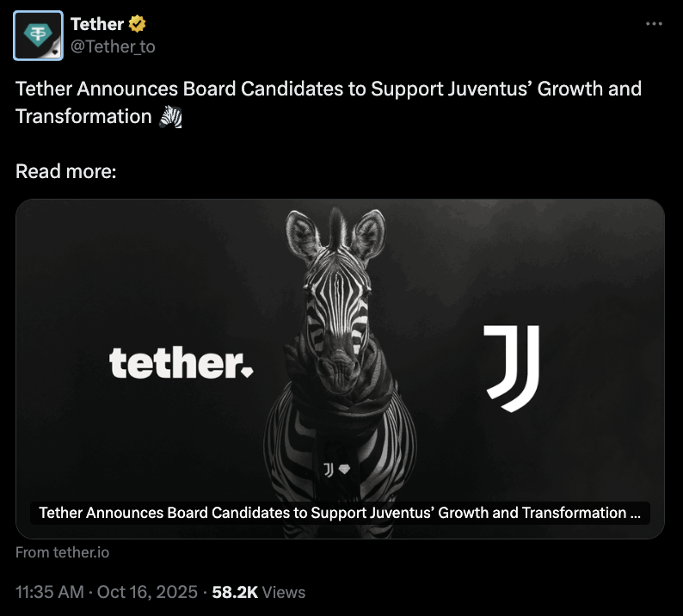
Task: Click the 58.2K view count number
Action: (x=235, y=592)
